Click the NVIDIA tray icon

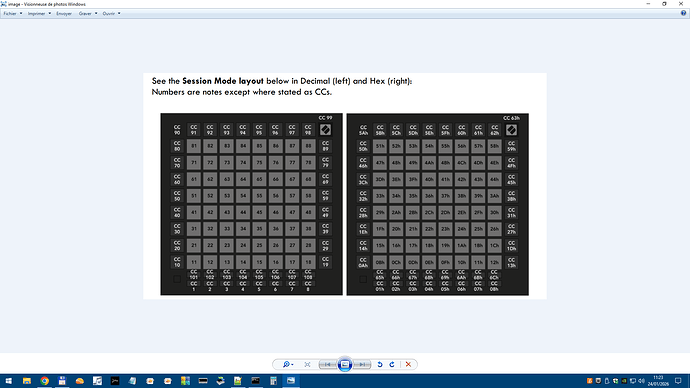[x=624, y=381]
